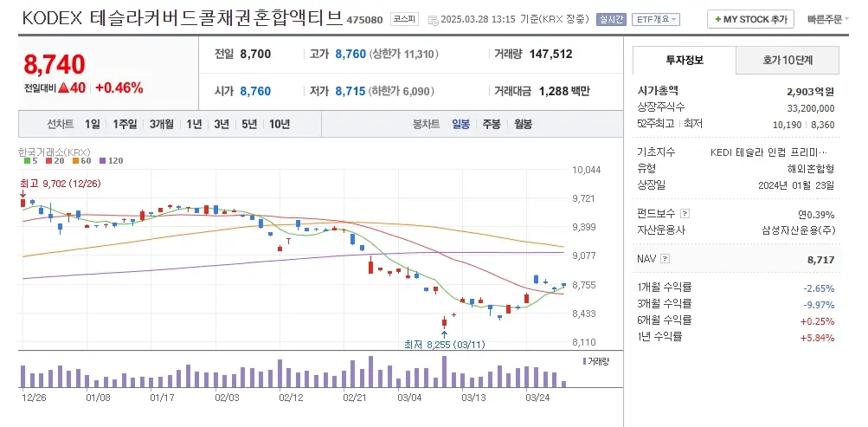Image resolution: width=868 pixels, height=427 pixels.
Task: Select the 3개월 line chart period
Action: 162,124
